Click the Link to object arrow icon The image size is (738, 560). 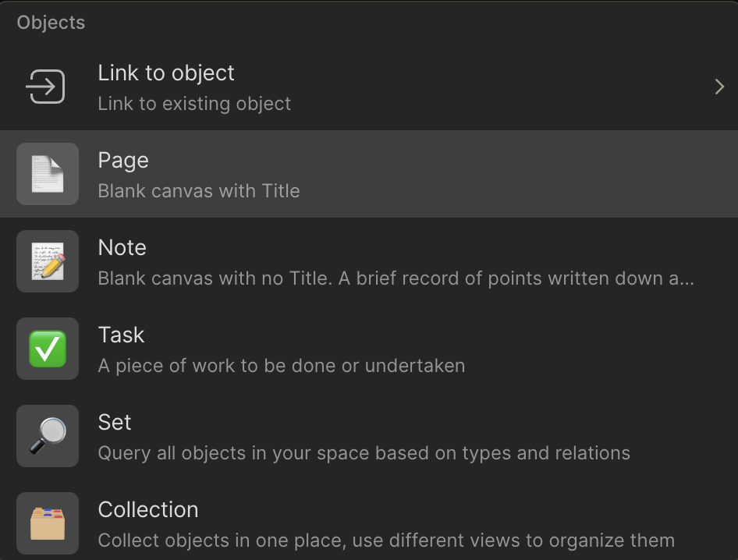[x=46, y=87]
